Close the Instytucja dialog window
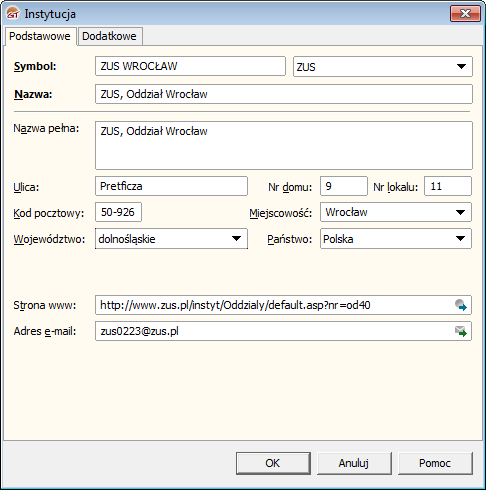486x490 pixels. point(465,13)
